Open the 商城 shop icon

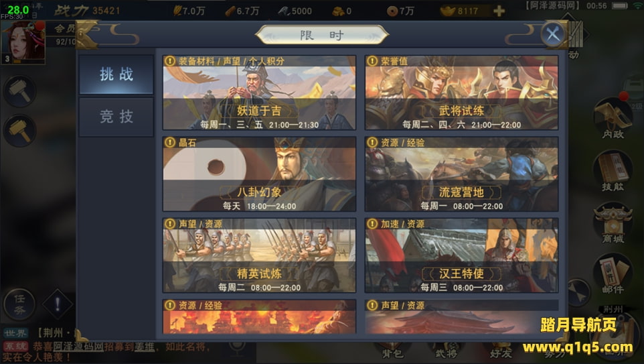coord(613,223)
